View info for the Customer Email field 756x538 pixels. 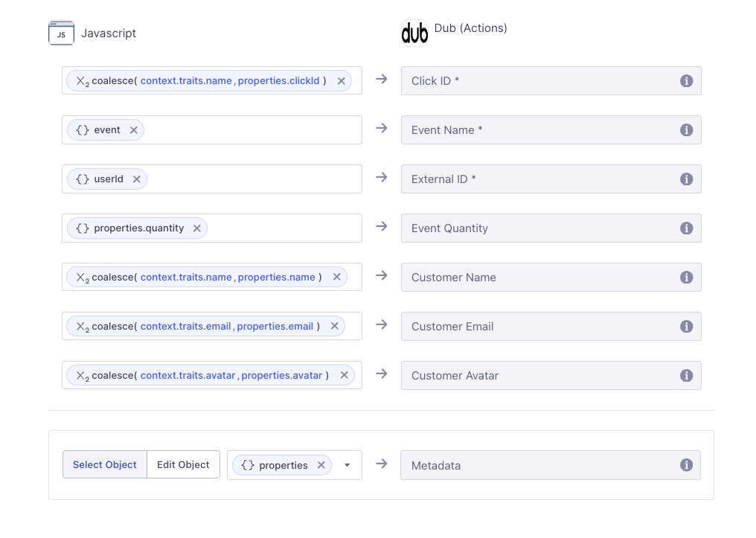coord(686,326)
